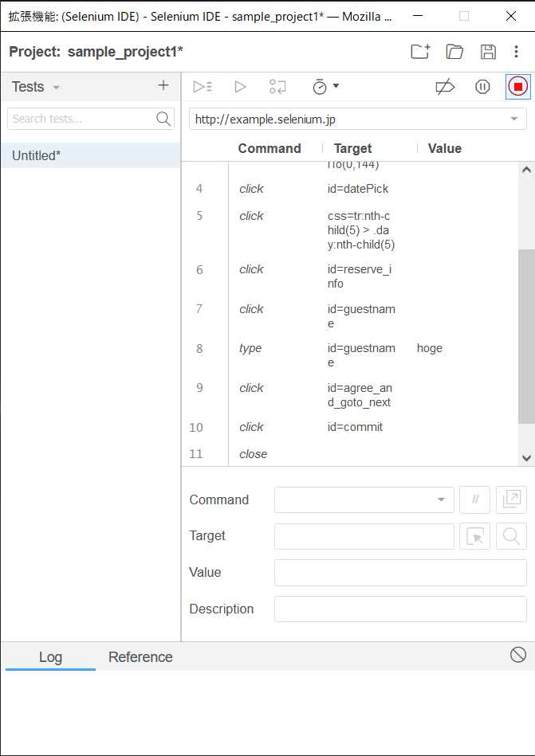Minimize the Selenium IDE window
Image resolution: width=535 pixels, height=756 pixels.
pyautogui.click(x=418, y=16)
